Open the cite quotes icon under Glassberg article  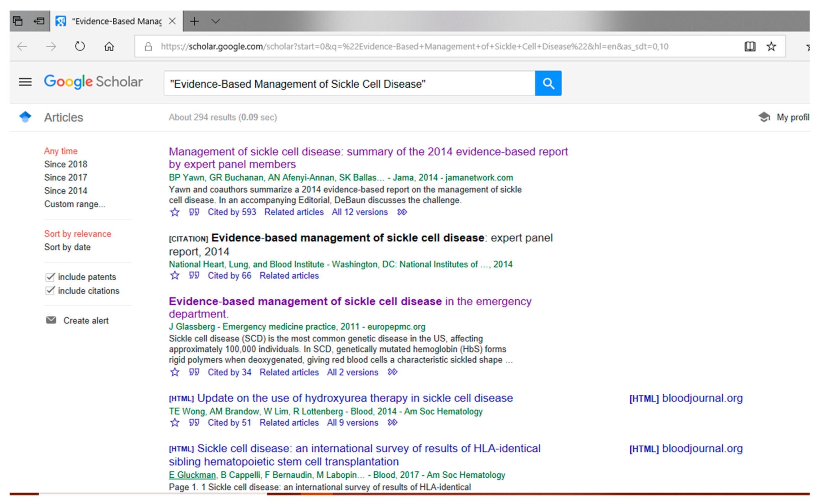194,372
